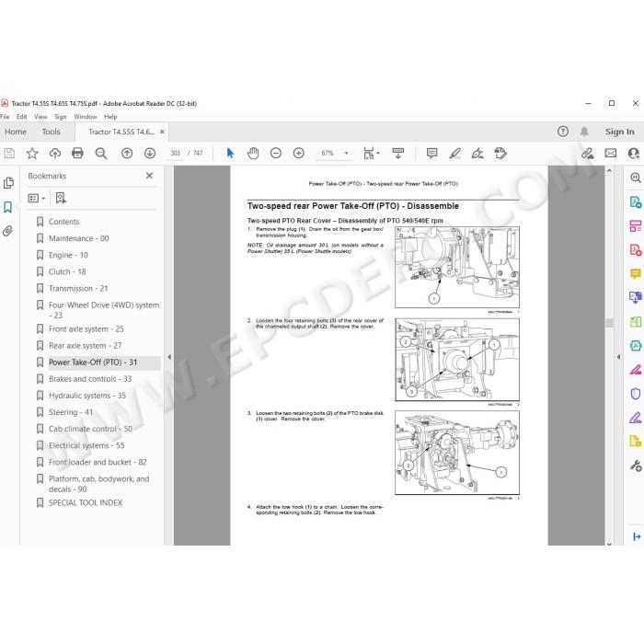This screenshot has width=644, height=644.
Task: Collapse the right tools pane arrow
Action: (618, 357)
